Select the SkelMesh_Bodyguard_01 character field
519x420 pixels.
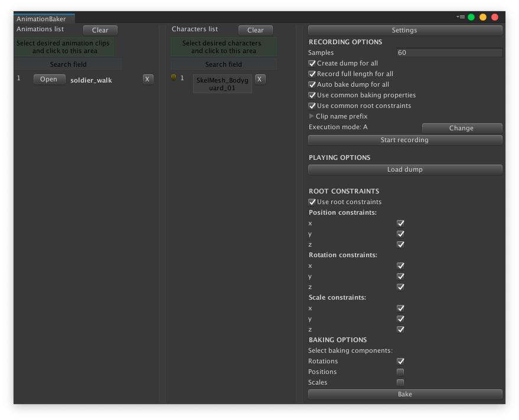(x=223, y=84)
